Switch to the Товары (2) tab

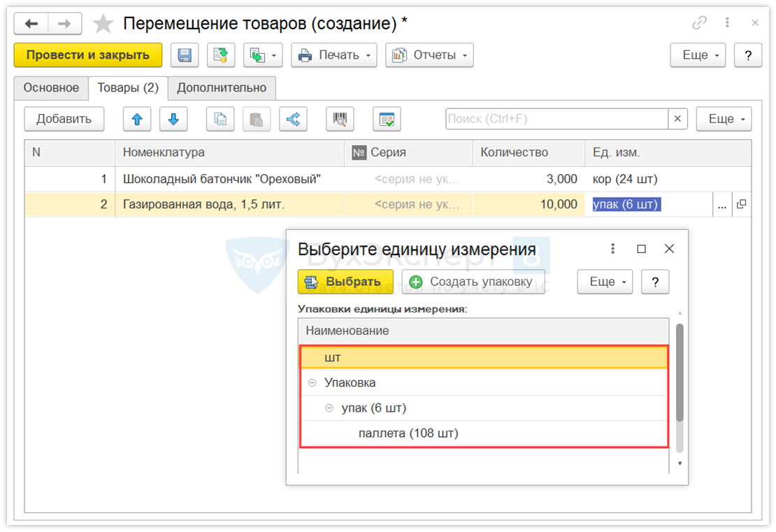pos(128,87)
